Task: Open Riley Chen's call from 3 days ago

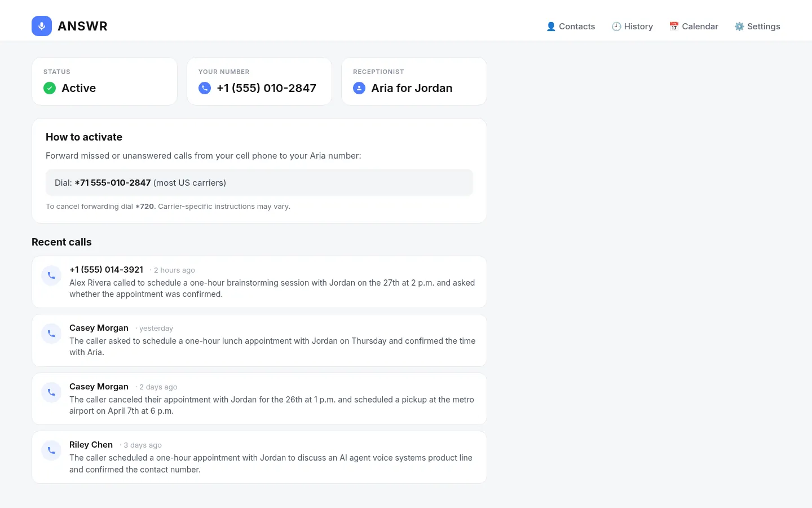Action: point(259,457)
